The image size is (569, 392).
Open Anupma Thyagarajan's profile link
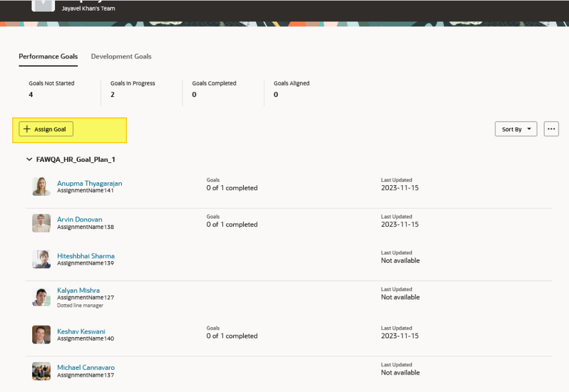pyautogui.click(x=89, y=183)
